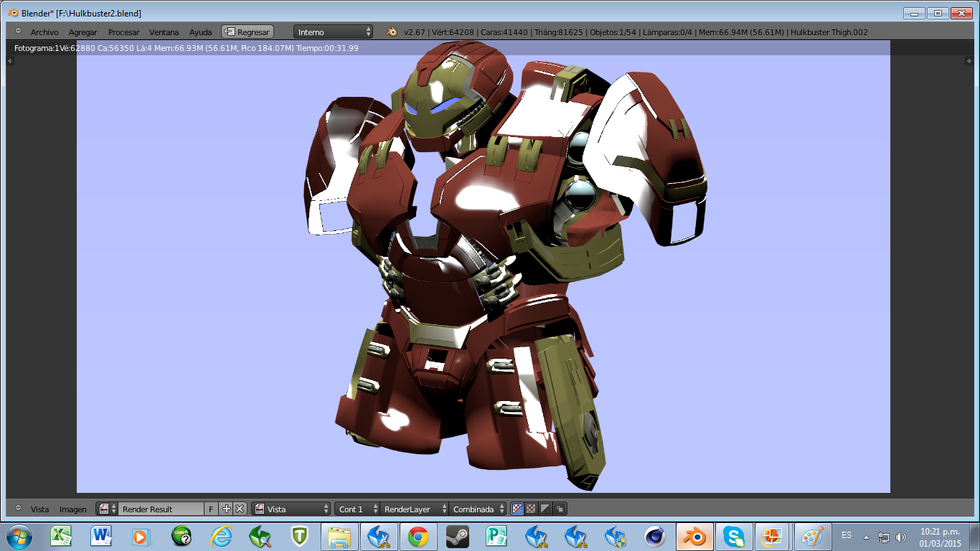Open the Procesar menu

pos(123,32)
